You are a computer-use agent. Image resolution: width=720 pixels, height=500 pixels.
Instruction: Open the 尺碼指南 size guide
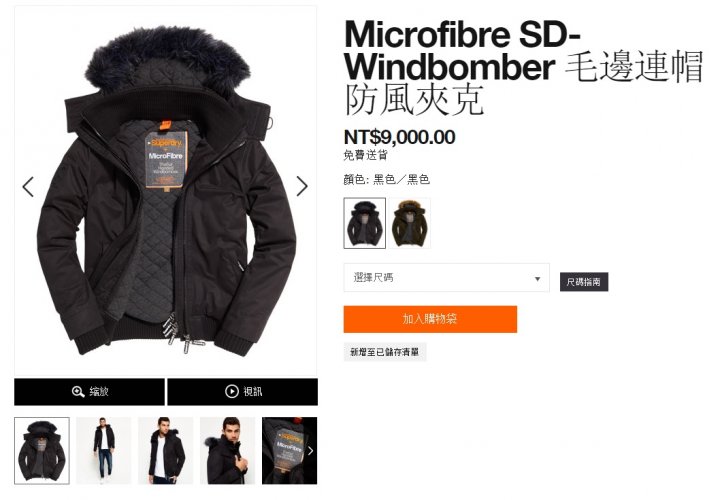[x=584, y=282]
